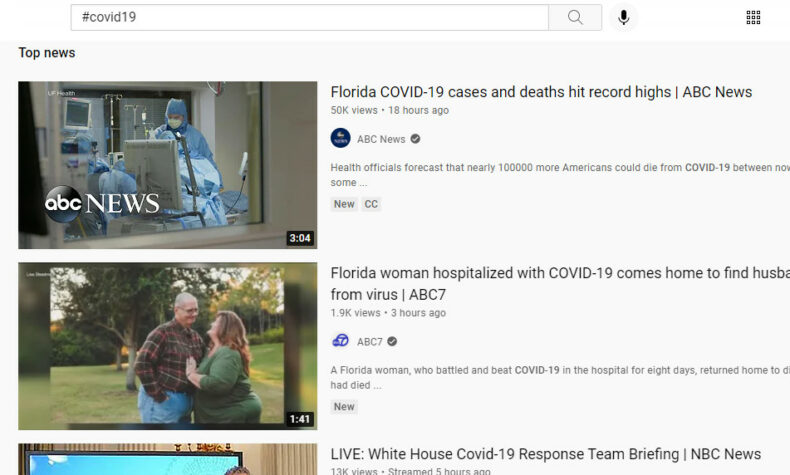Click the New badge on ABC News video

coord(344,204)
